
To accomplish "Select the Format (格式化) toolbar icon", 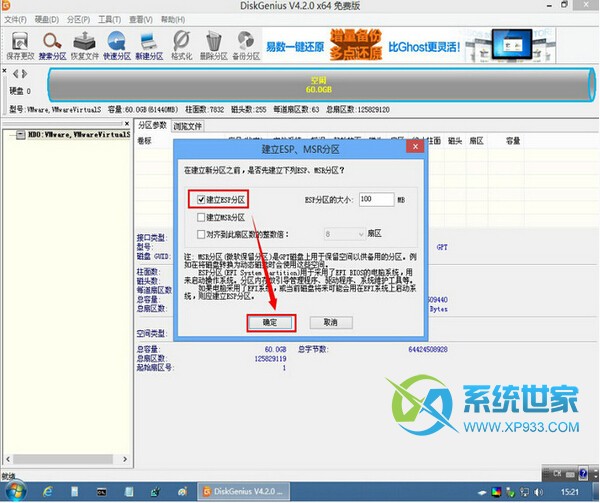I will pos(181,46).
